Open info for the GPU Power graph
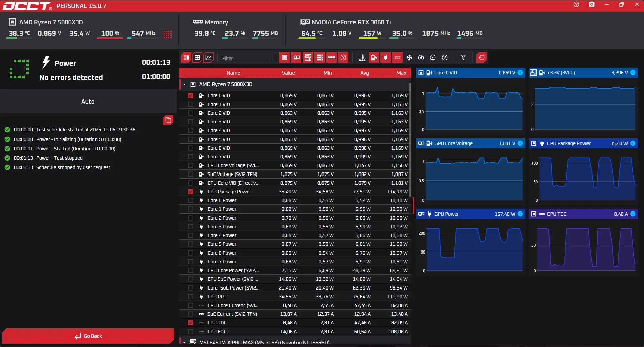Viewport: 644px width, 347px height. tap(520, 214)
